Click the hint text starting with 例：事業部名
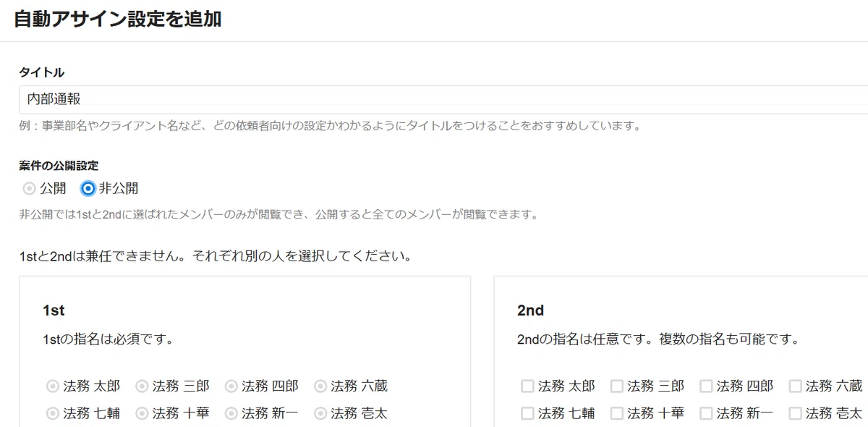Viewport: 868px width, 427px height. [x=331, y=126]
